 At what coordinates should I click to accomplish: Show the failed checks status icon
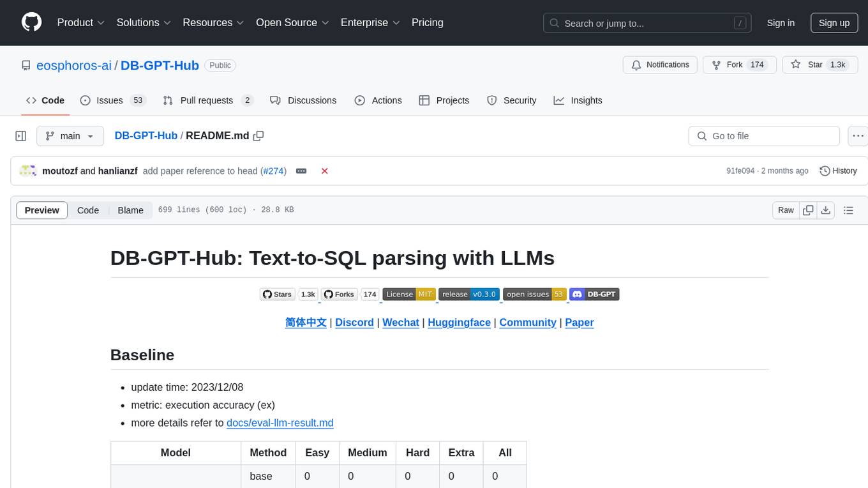pos(325,171)
